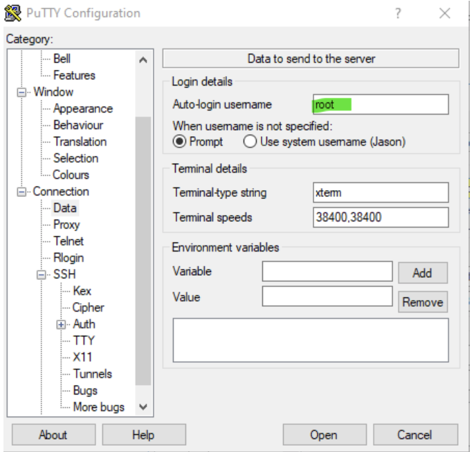Open the More bugs settings
The image size is (476, 452).
(99, 407)
